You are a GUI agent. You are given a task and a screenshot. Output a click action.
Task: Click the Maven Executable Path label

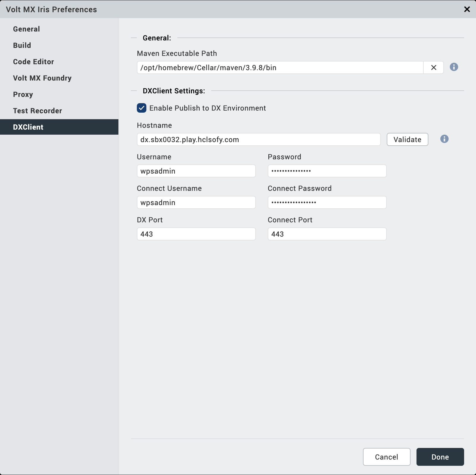click(177, 53)
